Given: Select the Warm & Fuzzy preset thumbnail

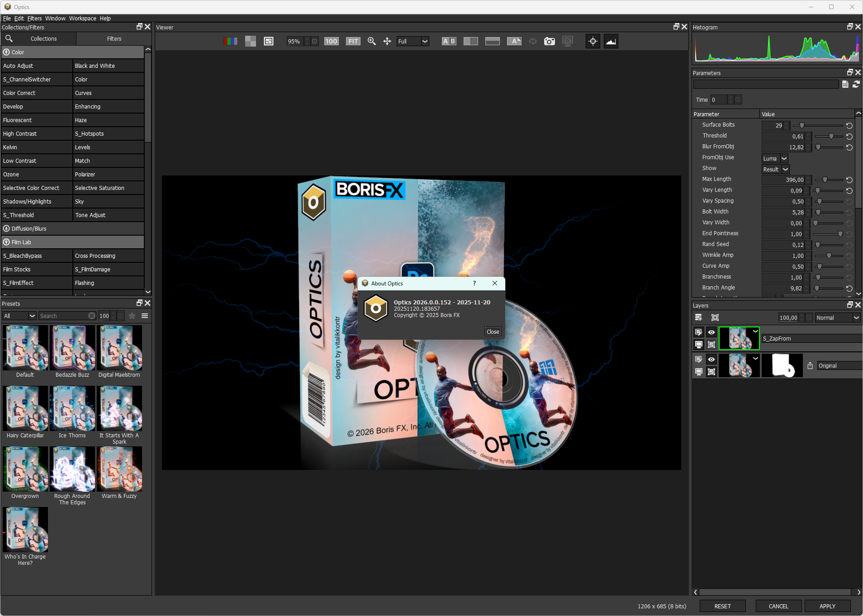Looking at the screenshot, I should pos(119,469).
